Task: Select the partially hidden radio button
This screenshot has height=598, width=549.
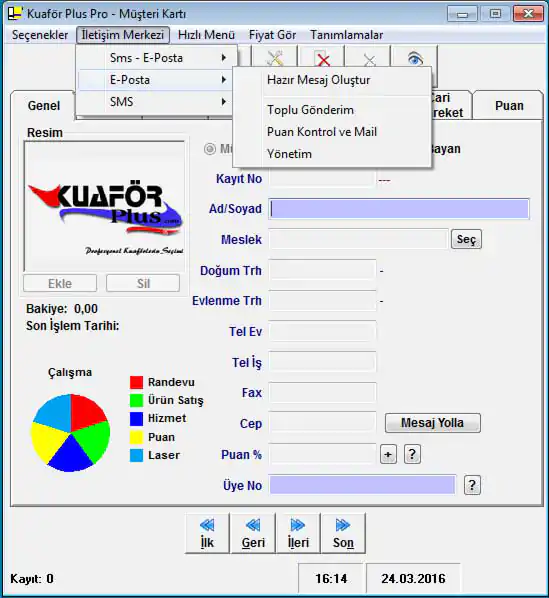Action: tap(210, 149)
